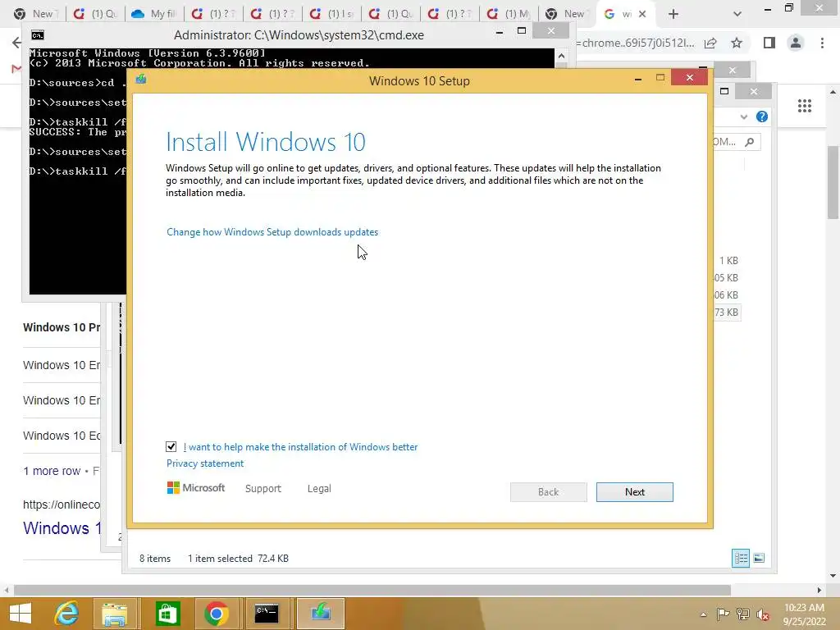
Task: Launch Internet Explorer from the taskbar
Action: (66, 614)
